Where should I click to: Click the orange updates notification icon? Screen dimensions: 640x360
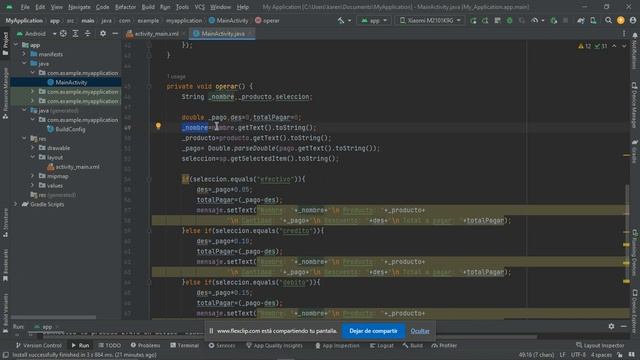620,20
